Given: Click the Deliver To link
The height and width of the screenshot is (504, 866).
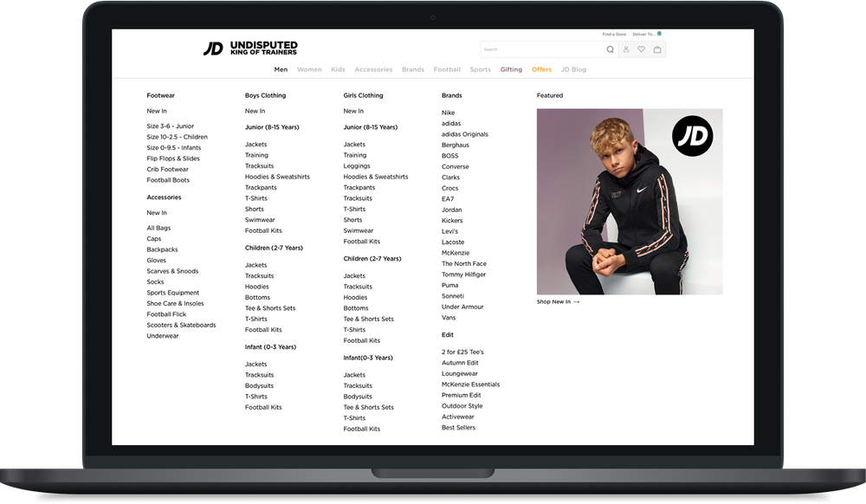Looking at the screenshot, I should pos(643,35).
